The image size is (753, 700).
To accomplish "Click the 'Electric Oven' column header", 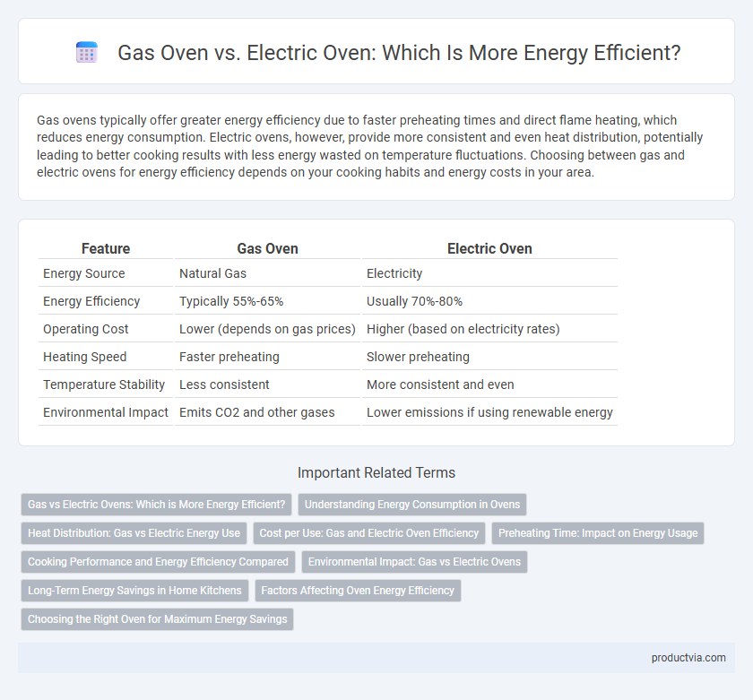I will point(489,248).
